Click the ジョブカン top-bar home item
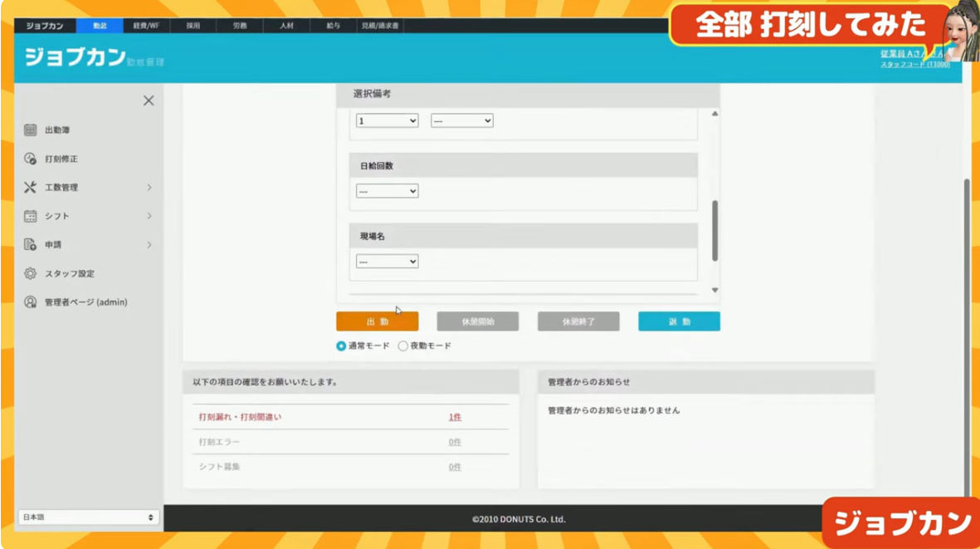The height and width of the screenshot is (549, 980). tap(45, 26)
